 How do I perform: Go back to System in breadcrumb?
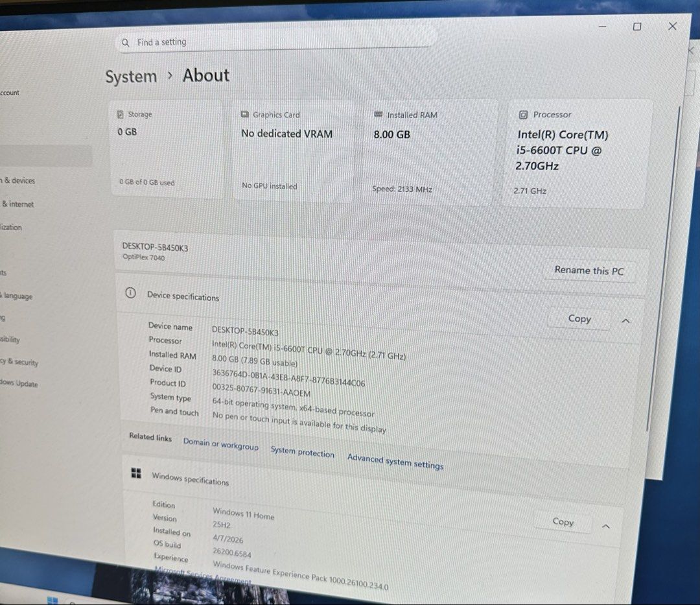pyautogui.click(x=131, y=77)
